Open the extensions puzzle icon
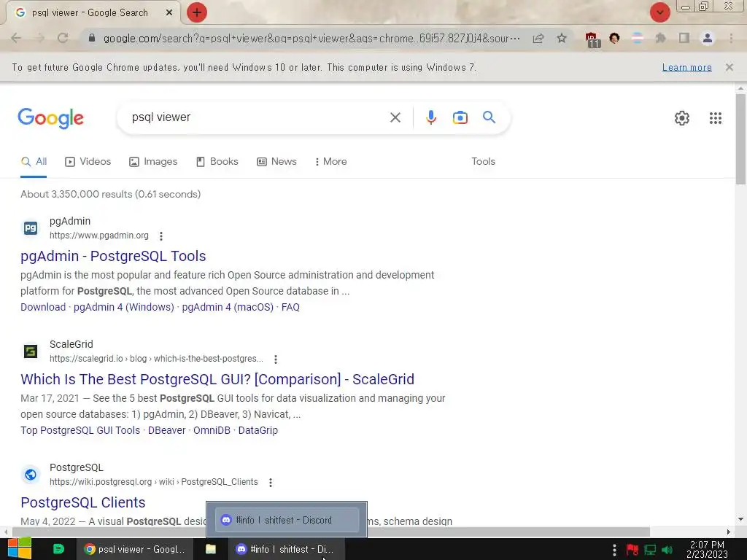 click(660, 38)
